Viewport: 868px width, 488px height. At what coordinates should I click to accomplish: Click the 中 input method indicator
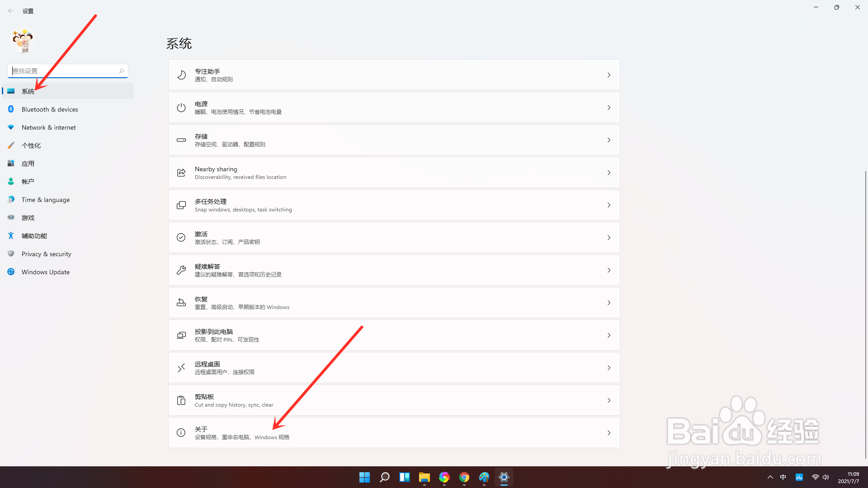783,477
